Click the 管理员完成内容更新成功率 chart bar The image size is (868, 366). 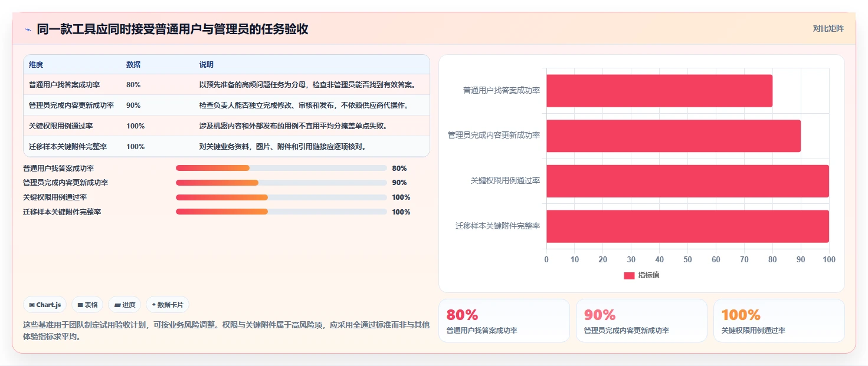click(x=673, y=136)
